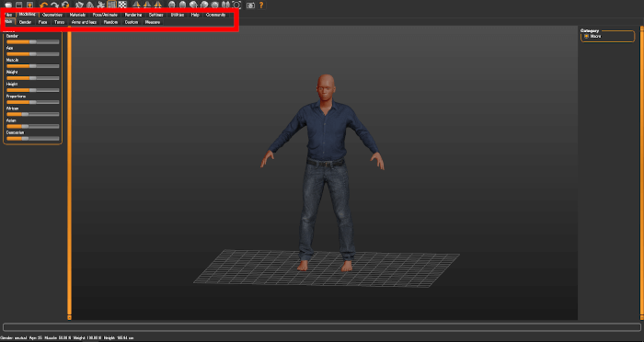Click the Asian slider track
This screenshot has height=342, width=644.
[x=33, y=127]
